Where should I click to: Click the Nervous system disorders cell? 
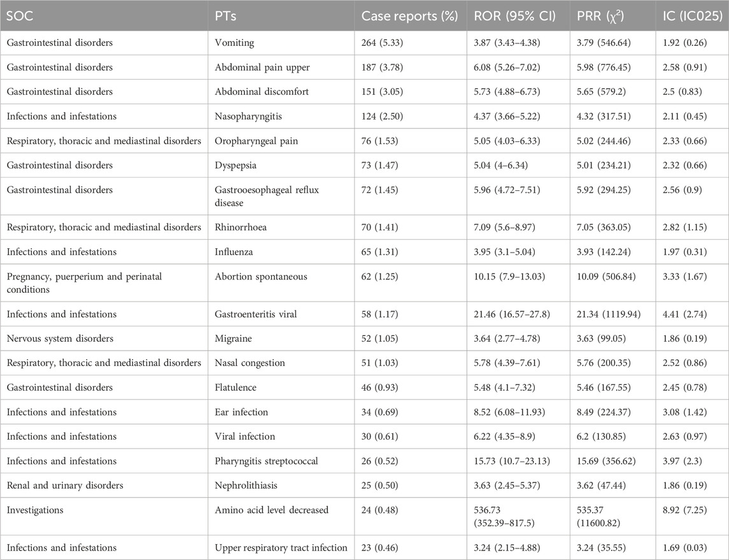[x=59, y=339]
